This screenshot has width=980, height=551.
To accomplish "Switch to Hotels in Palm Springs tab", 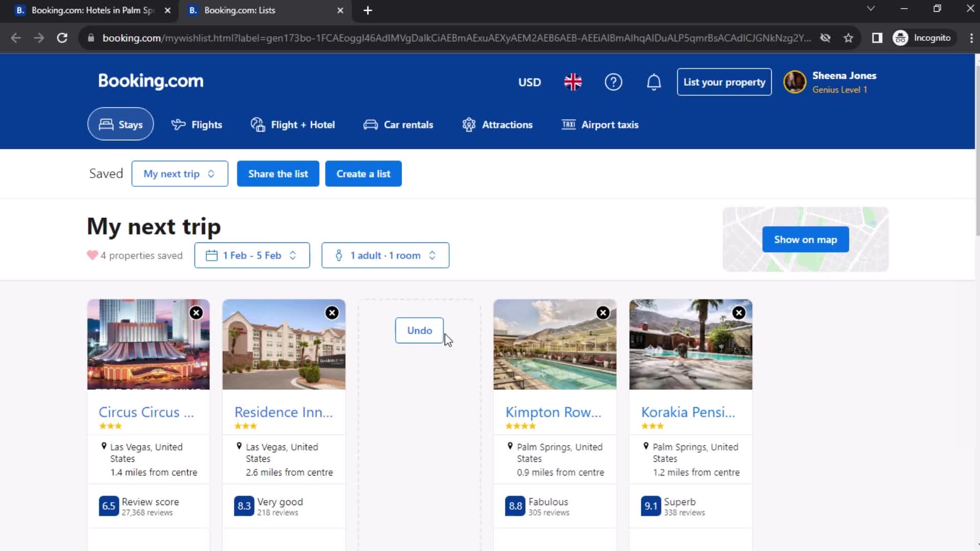I will tap(93, 10).
